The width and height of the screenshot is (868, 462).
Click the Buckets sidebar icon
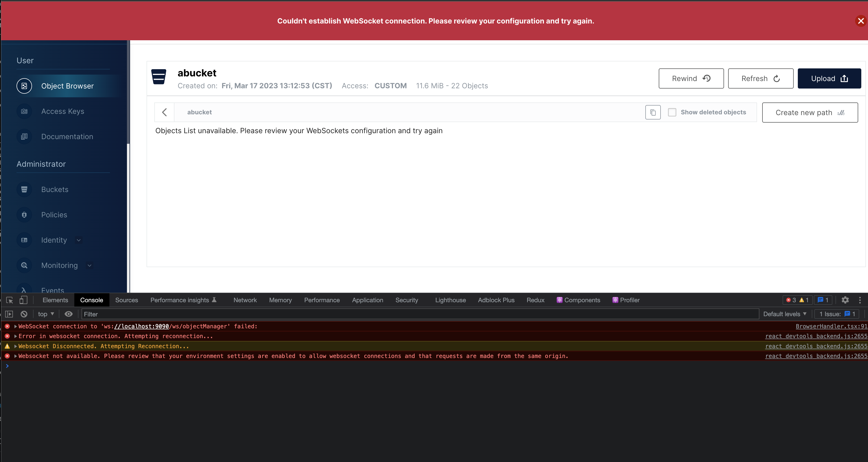tap(24, 189)
